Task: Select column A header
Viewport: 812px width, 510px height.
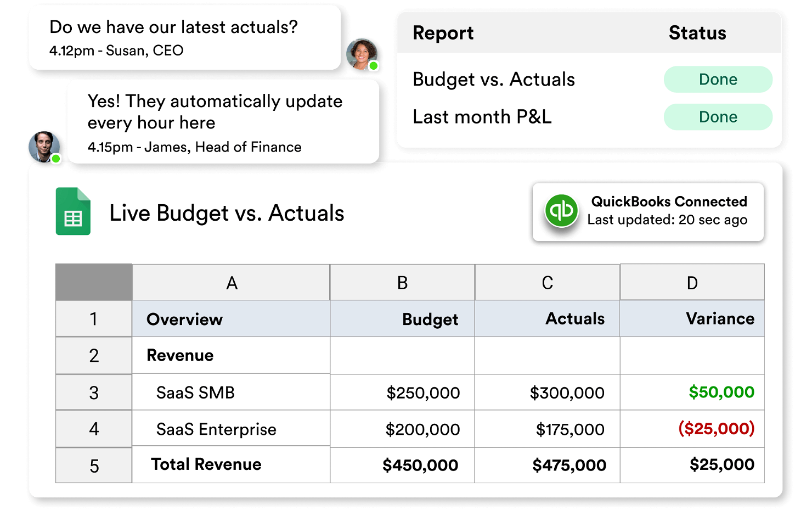Action: pyautogui.click(x=231, y=283)
